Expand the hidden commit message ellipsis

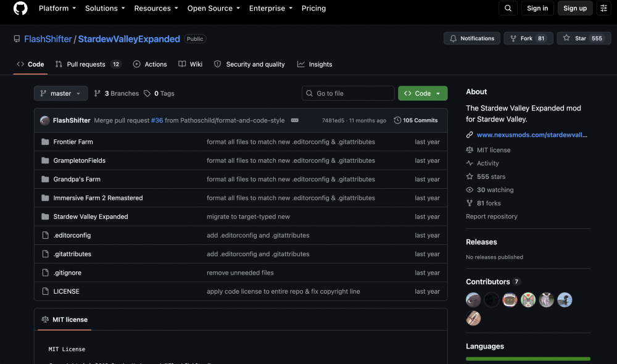tap(295, 120)
